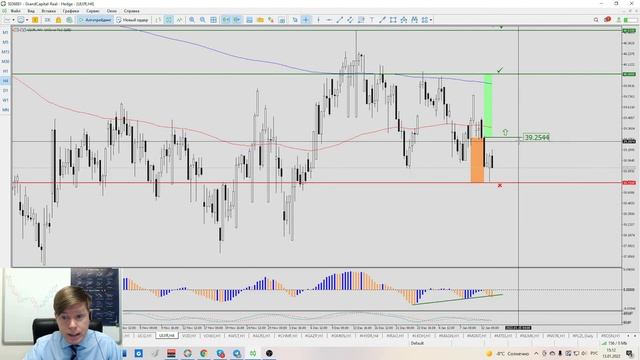
Task: Select the M5 timeframe
Action: (x=5, y=42)
